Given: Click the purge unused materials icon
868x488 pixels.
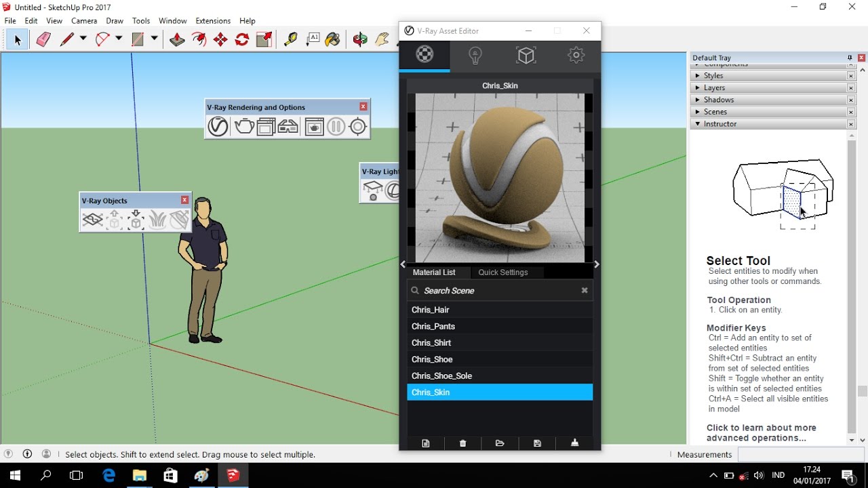Looking at the screenshot, I should pyautogui.click(x=575, y=443).
